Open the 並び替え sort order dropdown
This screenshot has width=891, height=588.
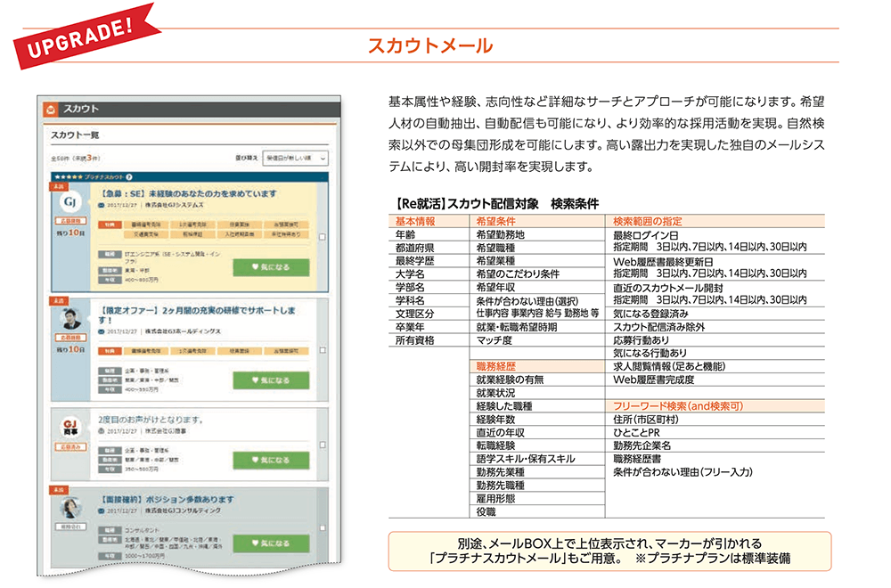point(295,158)
